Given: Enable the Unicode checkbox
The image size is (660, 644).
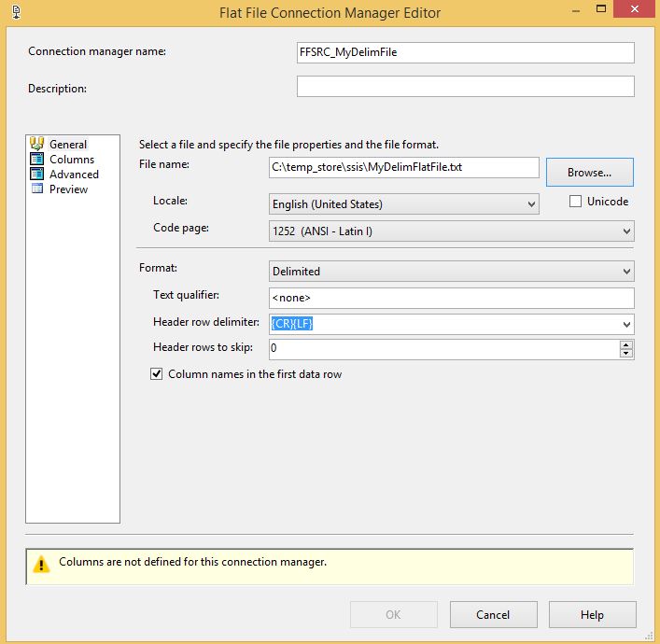Looking at the screenshot, I should click(x=575, y=202).
